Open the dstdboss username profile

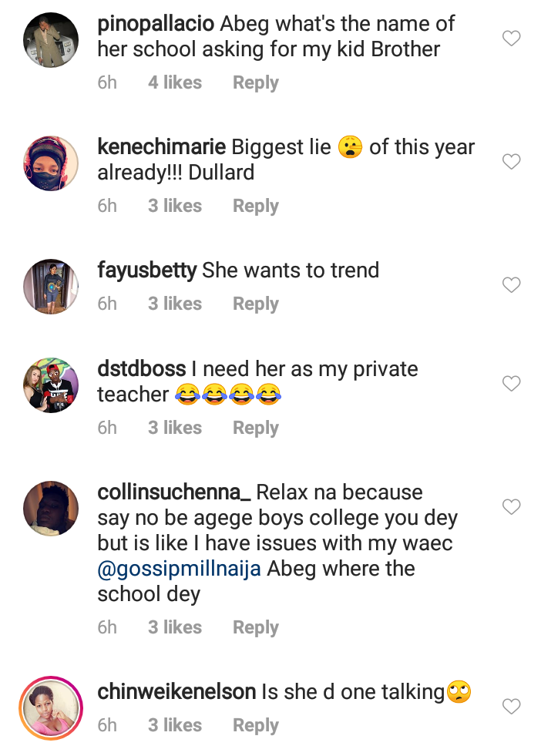point(142,369)
